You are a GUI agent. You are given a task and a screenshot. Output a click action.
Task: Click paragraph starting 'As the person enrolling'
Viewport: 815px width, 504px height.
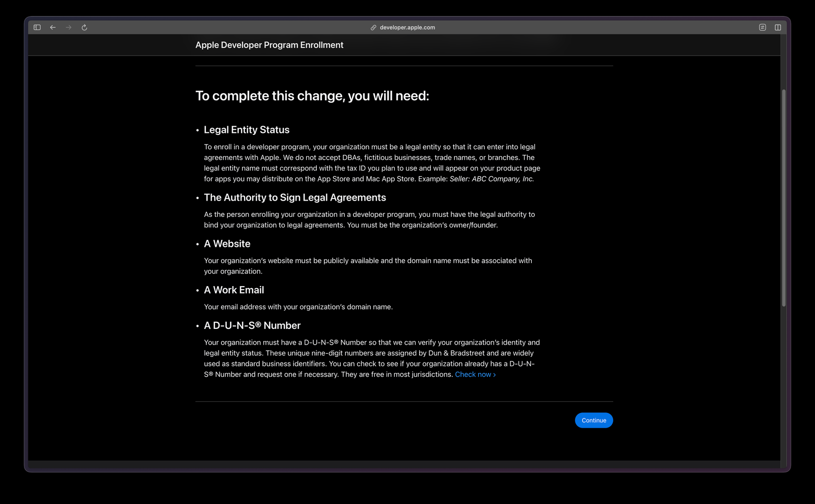click(370, 220)
